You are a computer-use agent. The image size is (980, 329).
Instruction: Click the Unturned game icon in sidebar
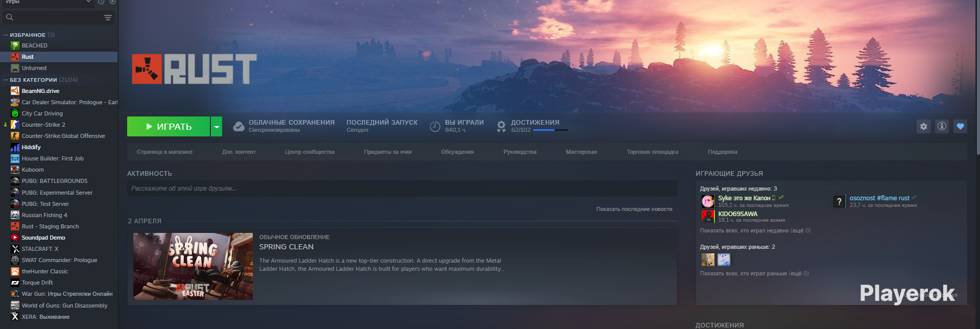(15, 68)
